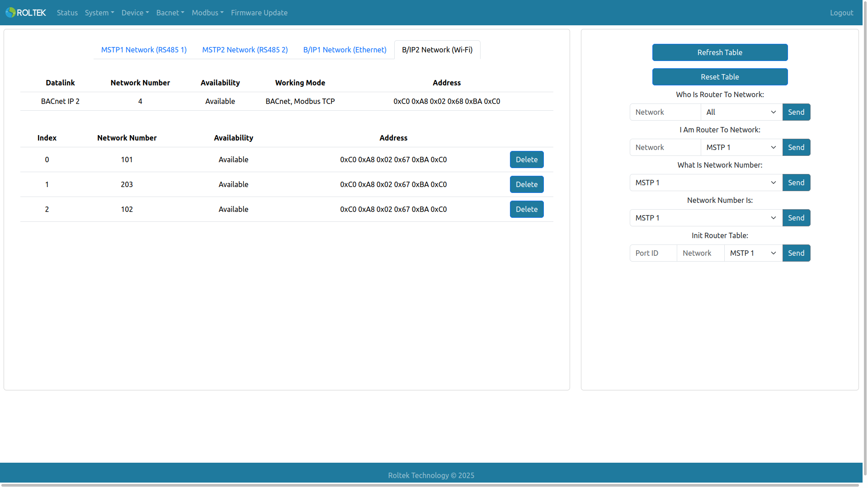Open the Network Number Is dropdown

click(706, 218)
